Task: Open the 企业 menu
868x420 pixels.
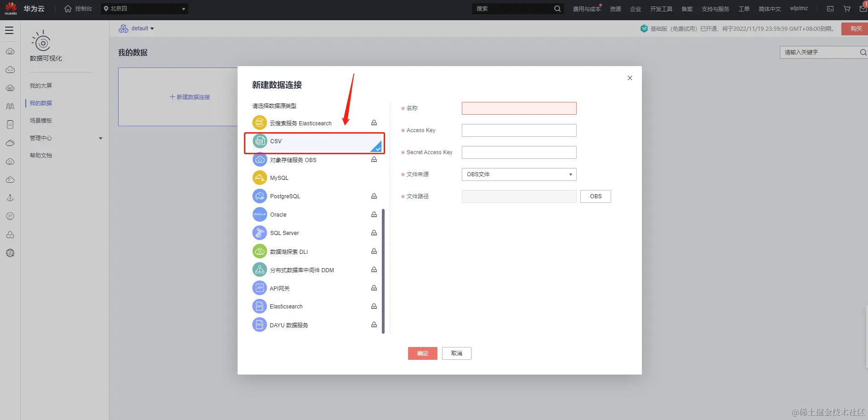Action: coord(635,9)
